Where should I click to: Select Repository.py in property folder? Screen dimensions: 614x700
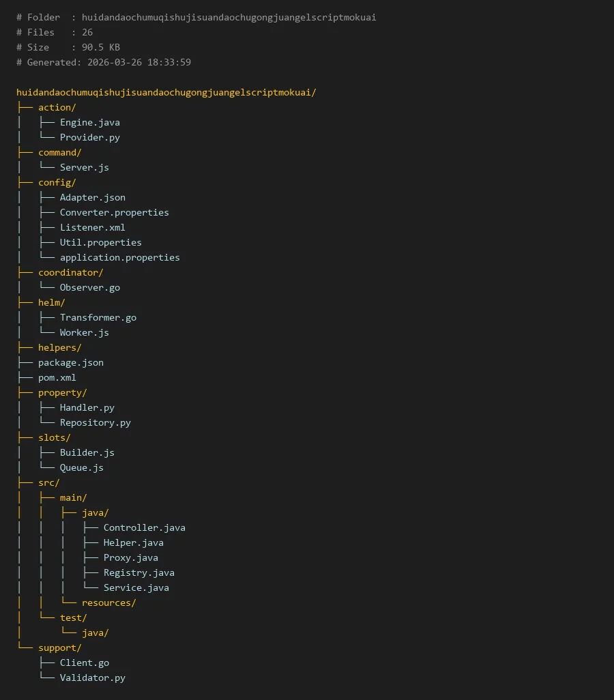click(95, 422)
